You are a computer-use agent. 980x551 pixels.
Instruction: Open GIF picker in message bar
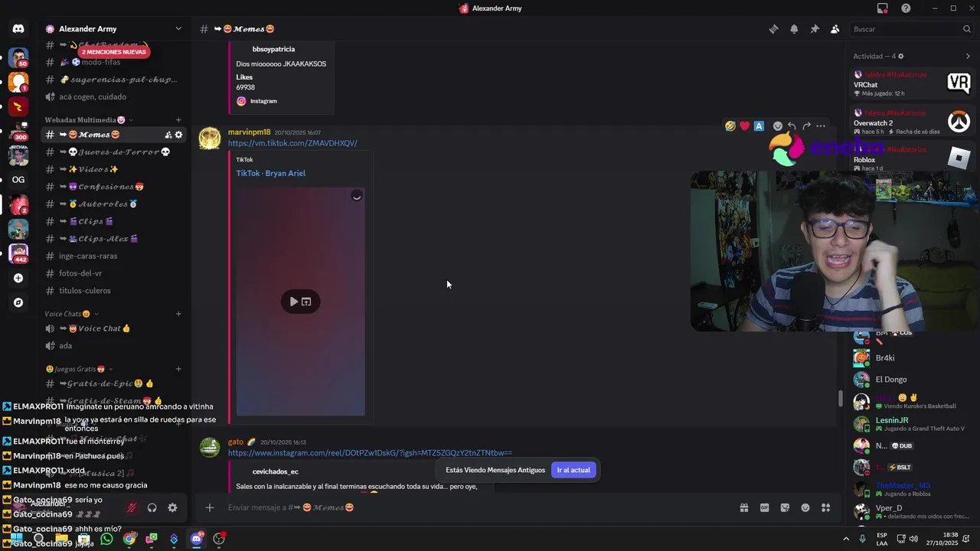click(764, 507)
